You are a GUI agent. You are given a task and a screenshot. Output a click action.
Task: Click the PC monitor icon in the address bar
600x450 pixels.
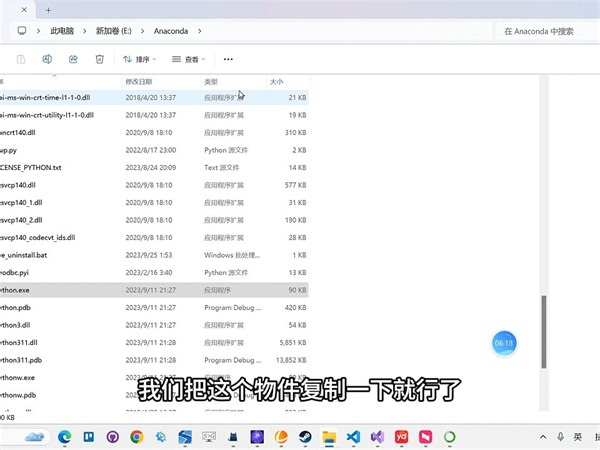pyautogui.click(x=22, y=31)
